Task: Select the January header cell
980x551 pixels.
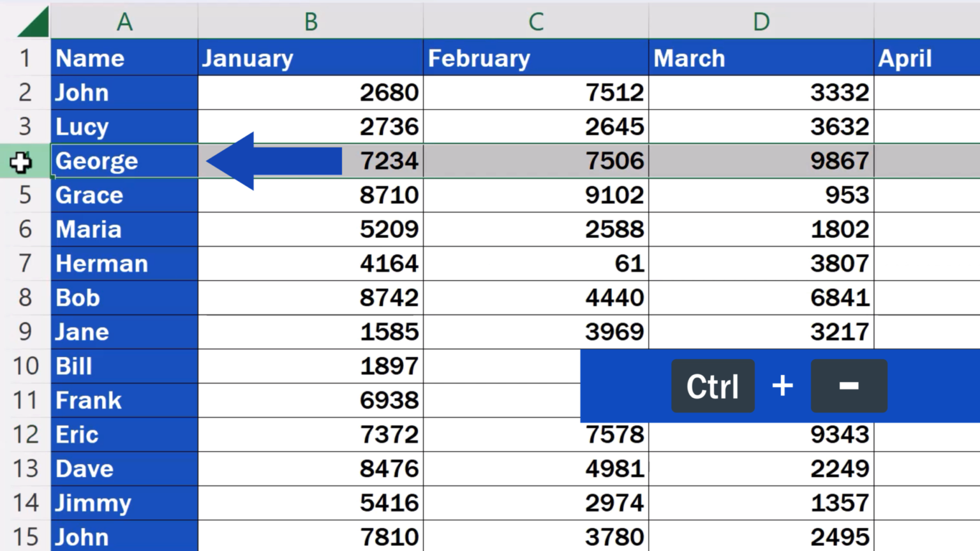Action: (311, 58)
